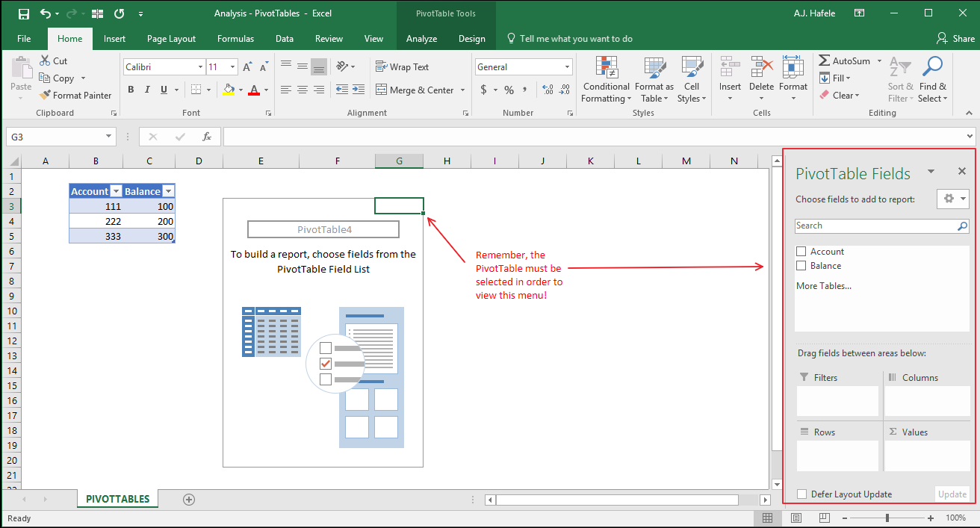
Task: Open the PivotTable Analyze tab
Action: coord(422,39)
